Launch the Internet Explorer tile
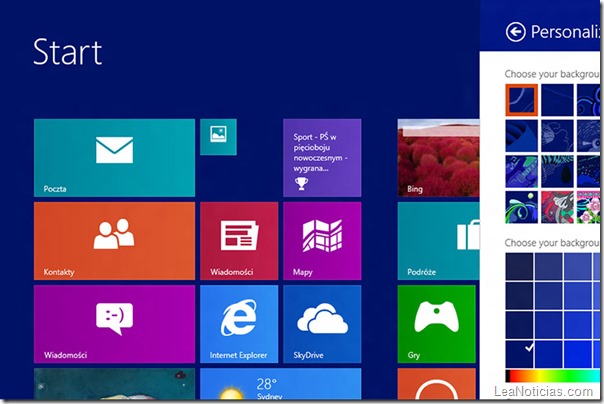 [239, 324]
